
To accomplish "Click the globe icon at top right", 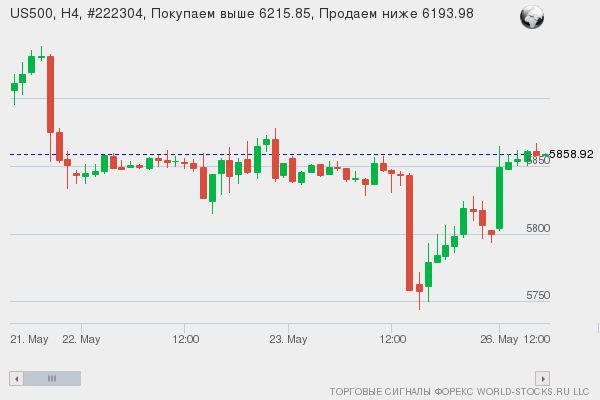I will coord(532,17).
